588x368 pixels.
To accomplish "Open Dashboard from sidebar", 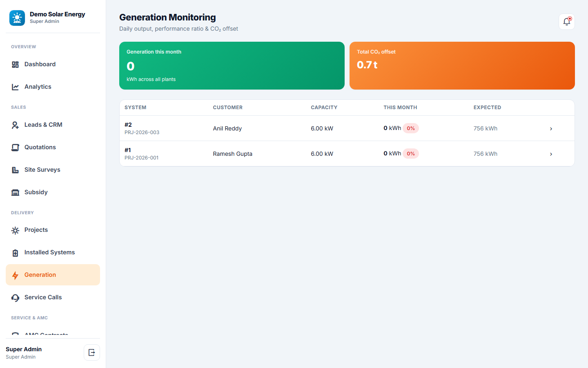I will click(x=53, y=65).
